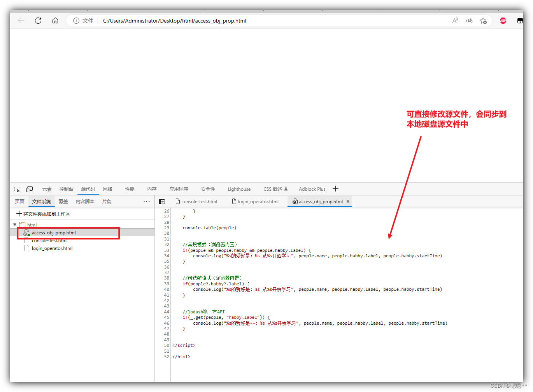Open the Adblock Plus ABP extension icon
Image resolution: width=533 pixels, height=392 pixels.
click(x=503, y=21)
